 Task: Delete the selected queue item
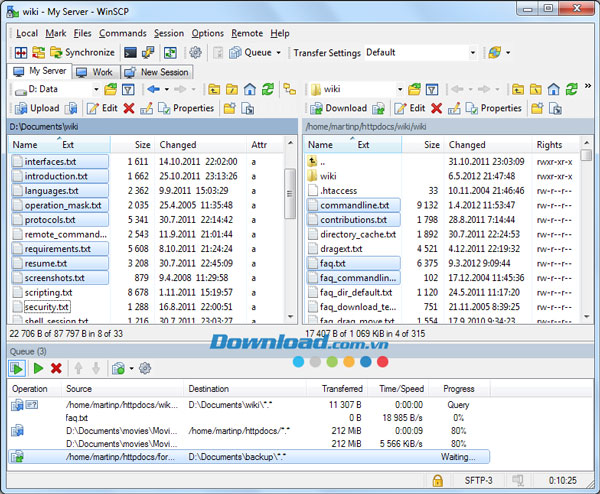coord(56,368)
